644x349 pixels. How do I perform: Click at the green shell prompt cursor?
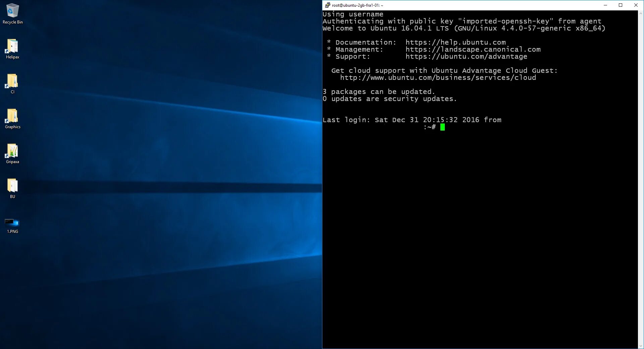(442, 127)
